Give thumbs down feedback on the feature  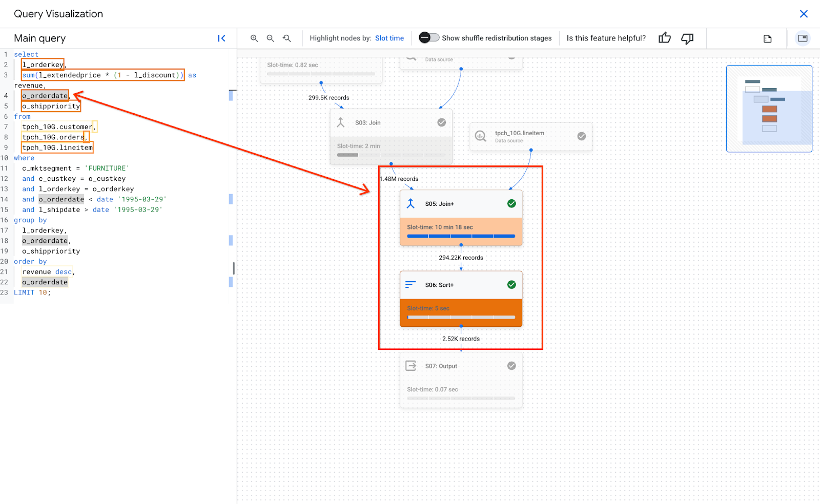687,38
